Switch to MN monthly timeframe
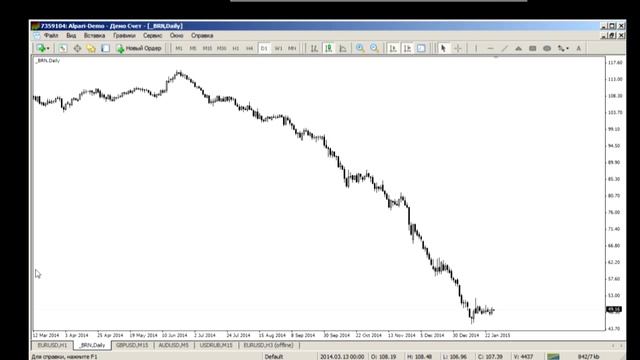The image size is (640, 360). pyautogui.click(x=292, y=48)
